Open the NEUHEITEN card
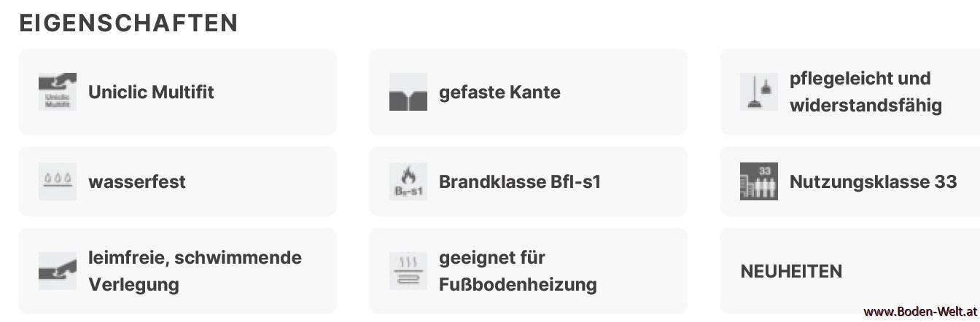The image size is (980, 322). pyautogui.click(x=849, y=271)
